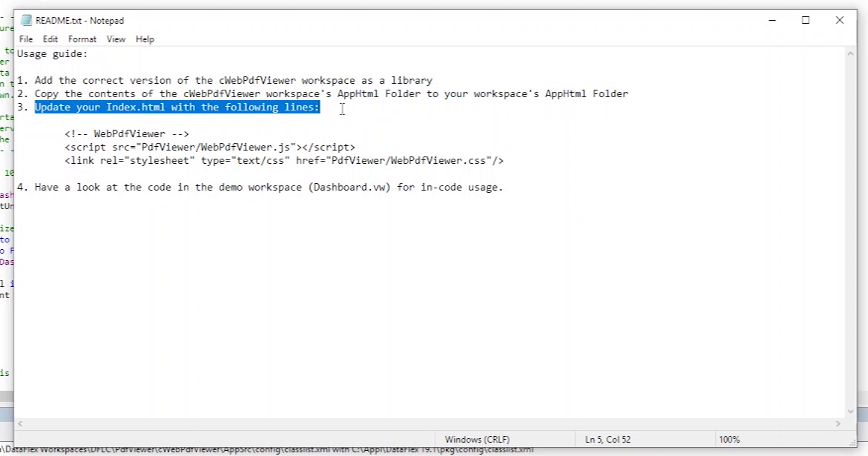Close the README.txt Notepad window
868x456 pixels.
pos(840,21)
